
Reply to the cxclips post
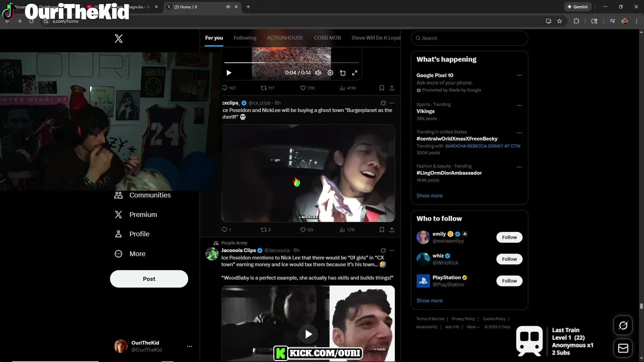pyautogui.click(x=226, y=230)
